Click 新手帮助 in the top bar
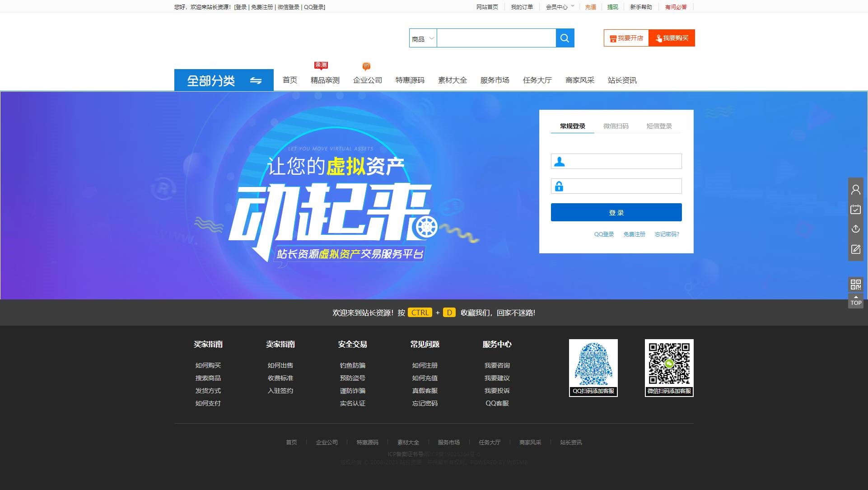This screenshot has width=868, height=490. pyautogui.click(x=641, y=7)
